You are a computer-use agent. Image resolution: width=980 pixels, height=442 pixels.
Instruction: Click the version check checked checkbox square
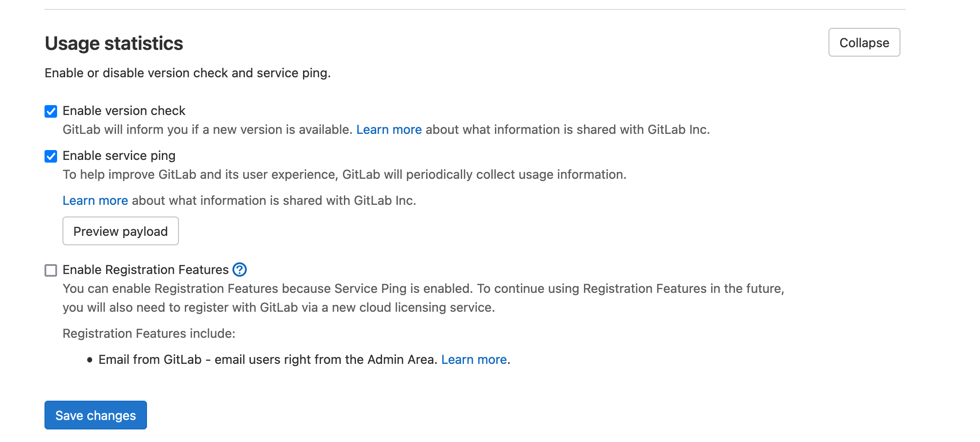(51, 110)
